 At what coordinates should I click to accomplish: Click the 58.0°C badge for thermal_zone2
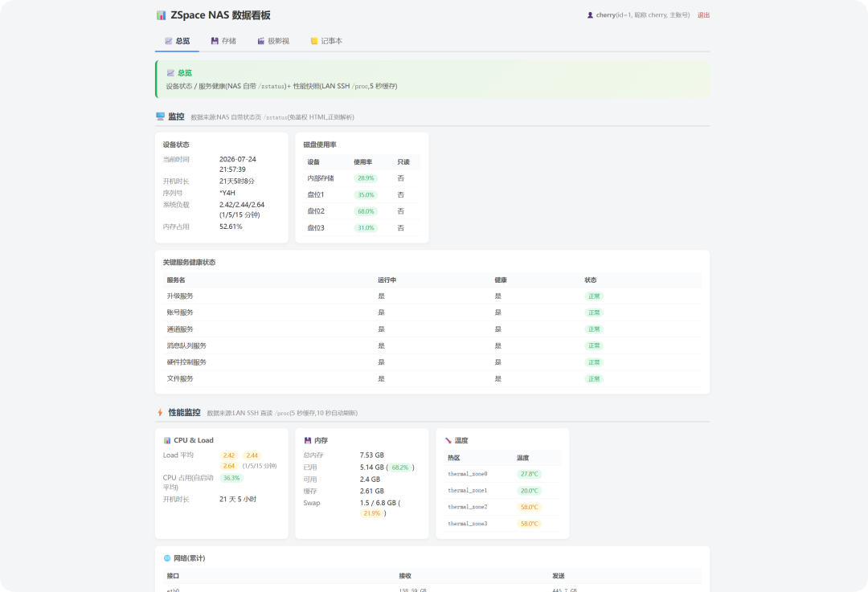click(x=529, y=508)
